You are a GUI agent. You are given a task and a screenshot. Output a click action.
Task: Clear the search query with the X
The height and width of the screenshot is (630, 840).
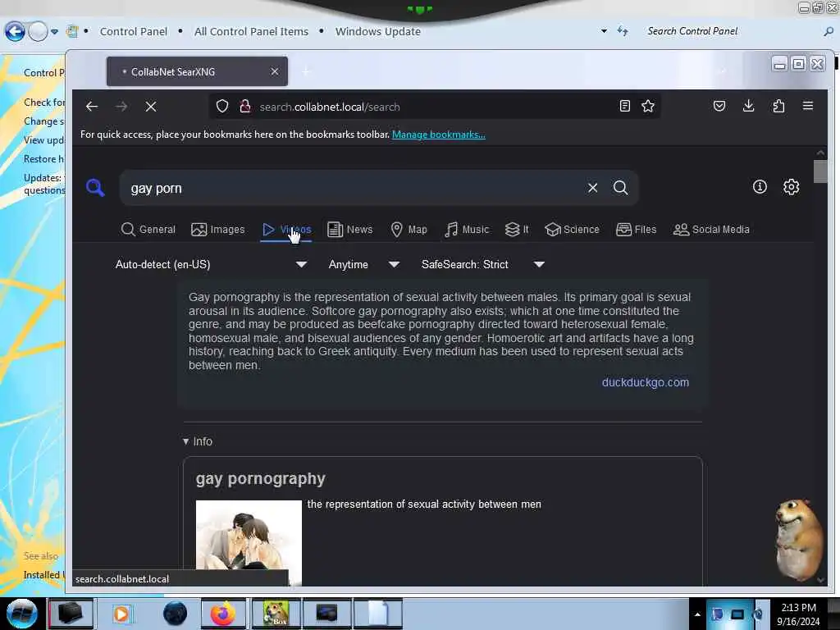(x=592, y=188)
